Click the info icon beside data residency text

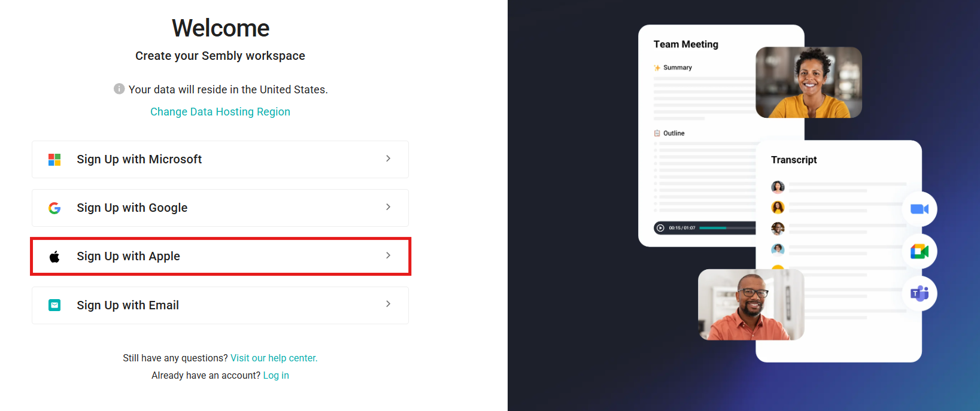click(119, 89)
